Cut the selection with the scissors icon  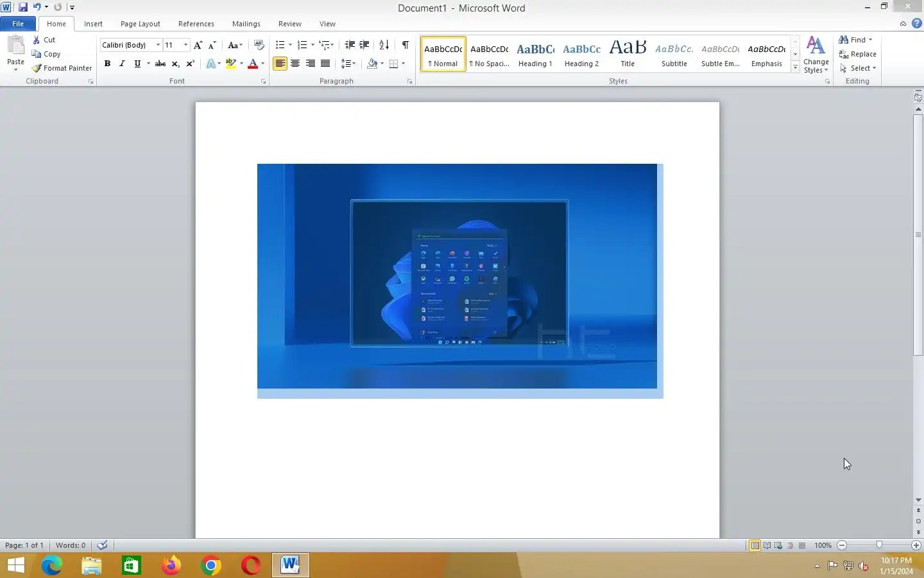[x=37, y=40]
